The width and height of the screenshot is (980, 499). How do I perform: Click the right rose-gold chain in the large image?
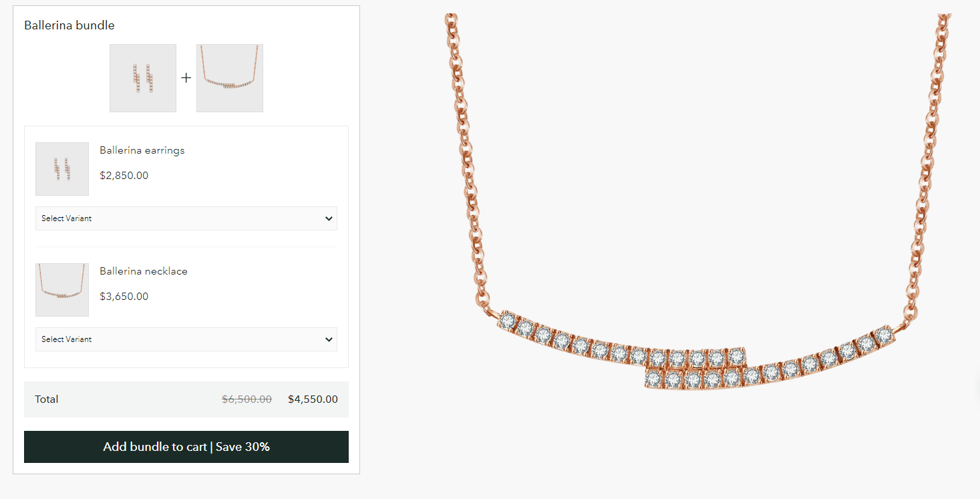pos(930,167)
